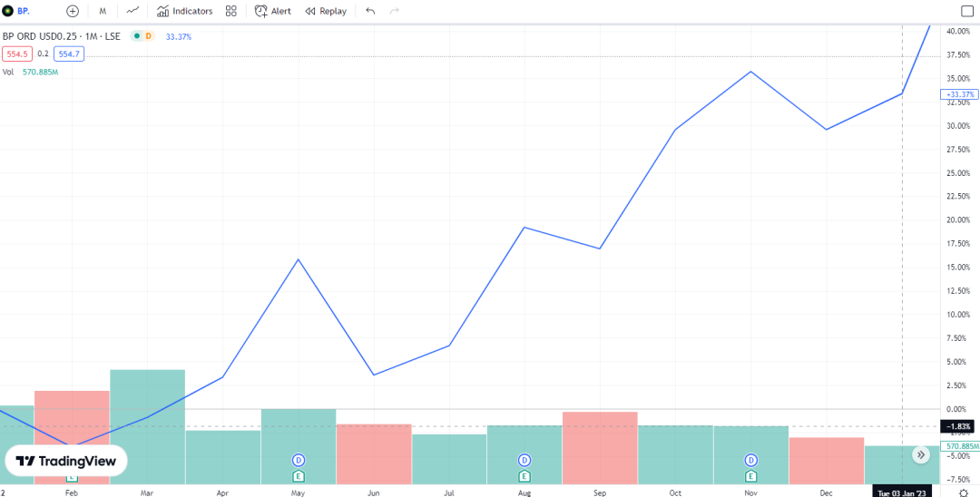Click the compare or add symbol plus icon
980x497 pixels.
tap(73, 11)
